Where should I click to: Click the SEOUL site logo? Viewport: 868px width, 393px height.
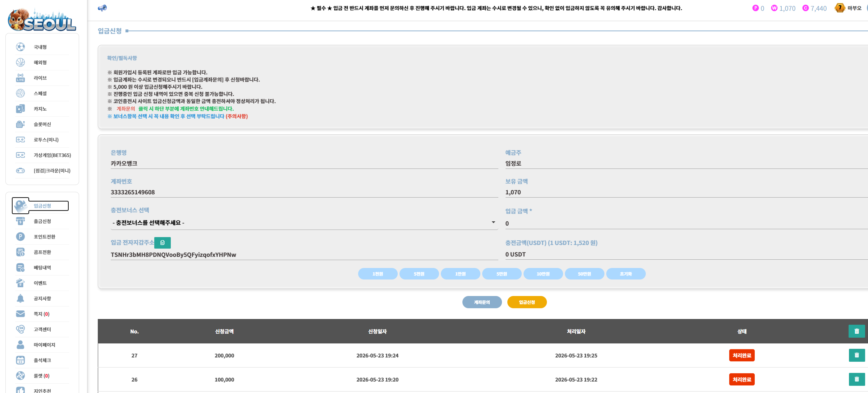(42, 20)
